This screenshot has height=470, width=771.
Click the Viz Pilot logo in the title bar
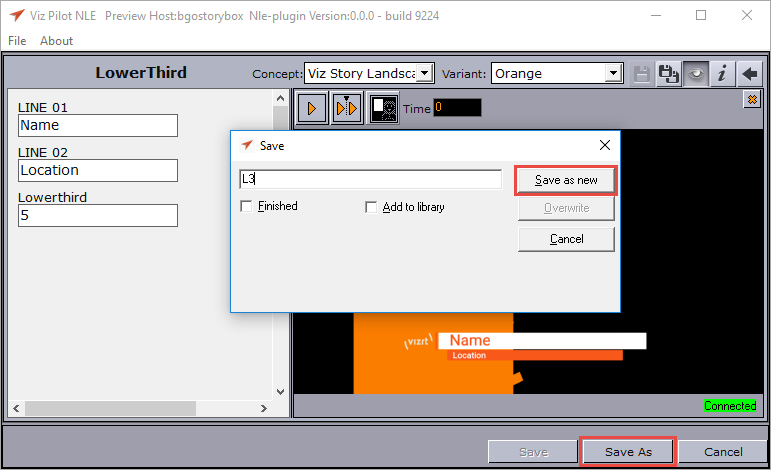point(16,15)
